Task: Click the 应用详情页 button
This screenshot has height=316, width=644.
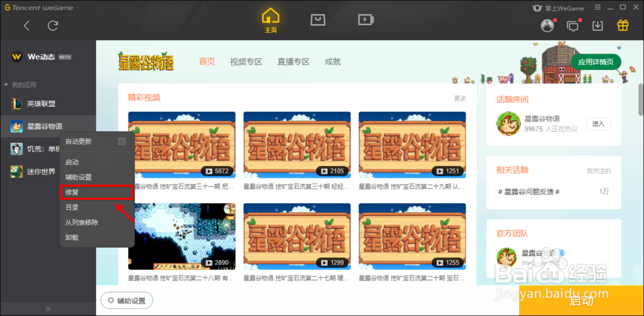Action: click(596, 62)
